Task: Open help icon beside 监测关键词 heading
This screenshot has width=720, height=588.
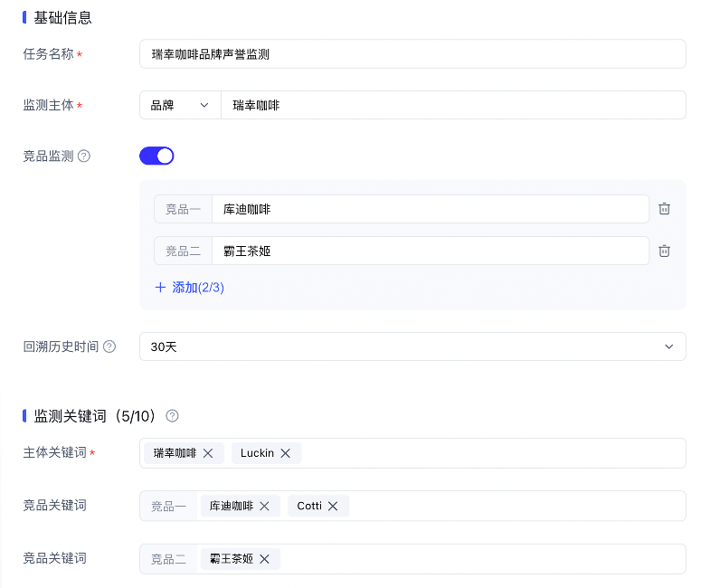Action: pyautogui.click(x=172, y=416)
